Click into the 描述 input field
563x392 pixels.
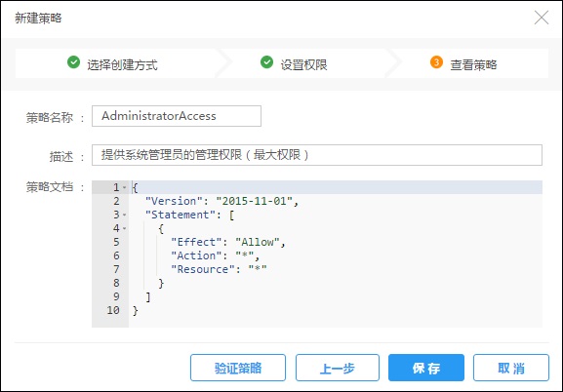[317, 155]
